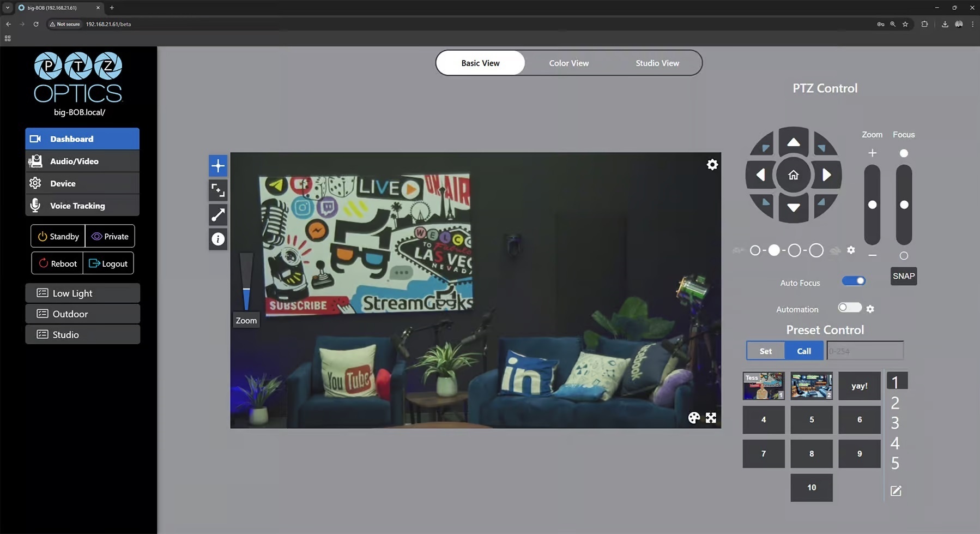Pan camera up with the up arrow
The height and width of the screenshot is (534, 980).
pos(793,142)
